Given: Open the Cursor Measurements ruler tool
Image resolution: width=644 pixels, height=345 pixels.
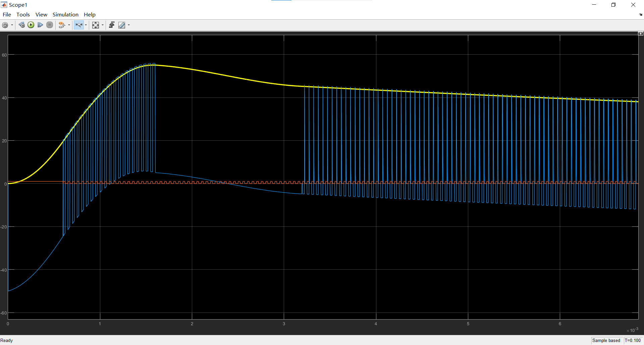Looking at the screenshot, I should tap(122, 25).
